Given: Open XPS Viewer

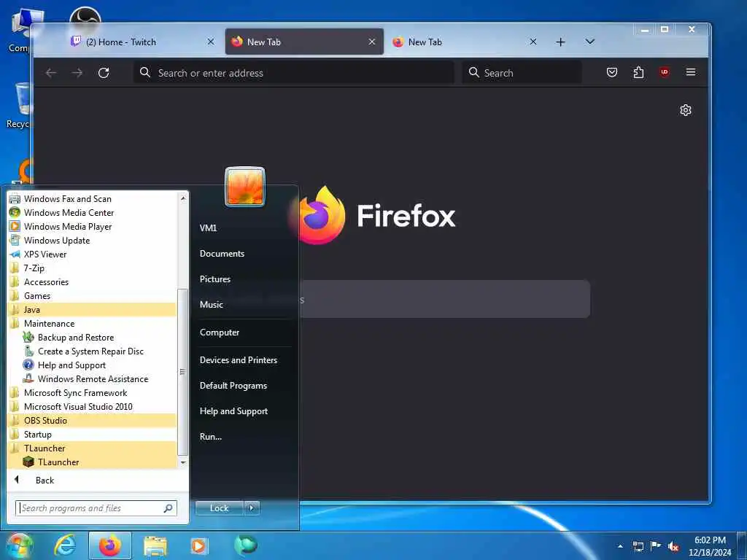Looking at the screenshot, I should pyautogui.click(x=92, y=254).
